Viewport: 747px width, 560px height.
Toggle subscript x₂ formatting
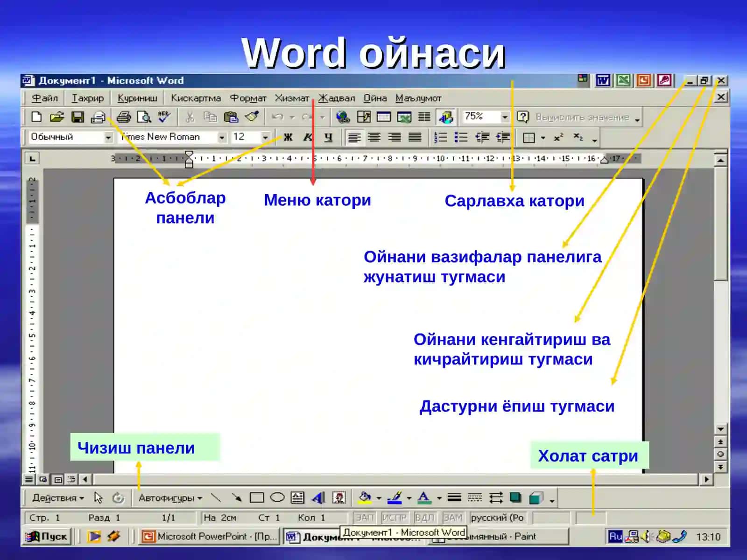tap(578, 137)
